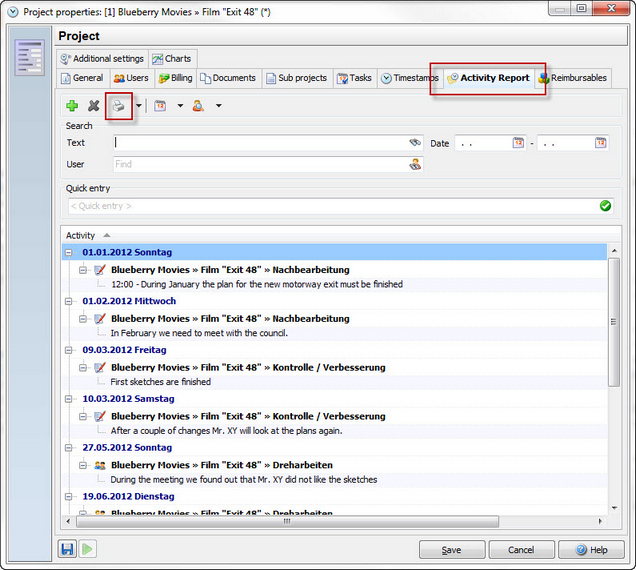Screen dimensions: 636x570
Task: Click the calendar icon in the toolbar
Action: [x=160, y=106]
